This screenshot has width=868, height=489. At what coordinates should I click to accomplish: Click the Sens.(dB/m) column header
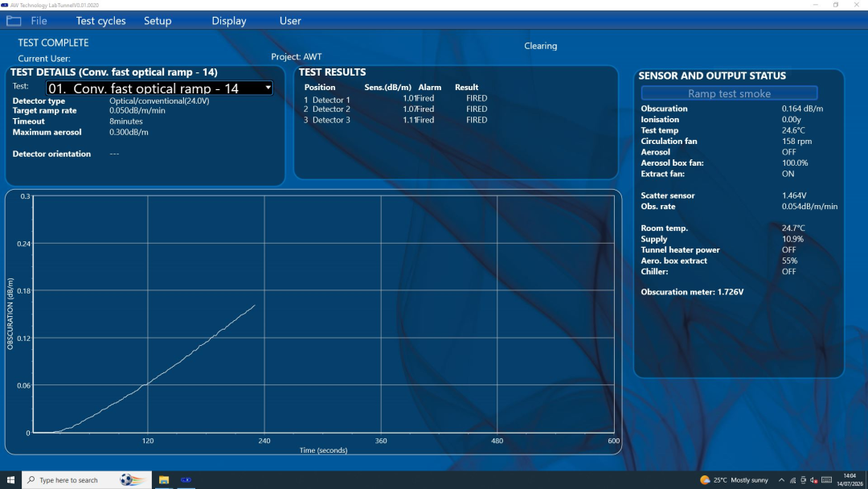coord(387,87)
